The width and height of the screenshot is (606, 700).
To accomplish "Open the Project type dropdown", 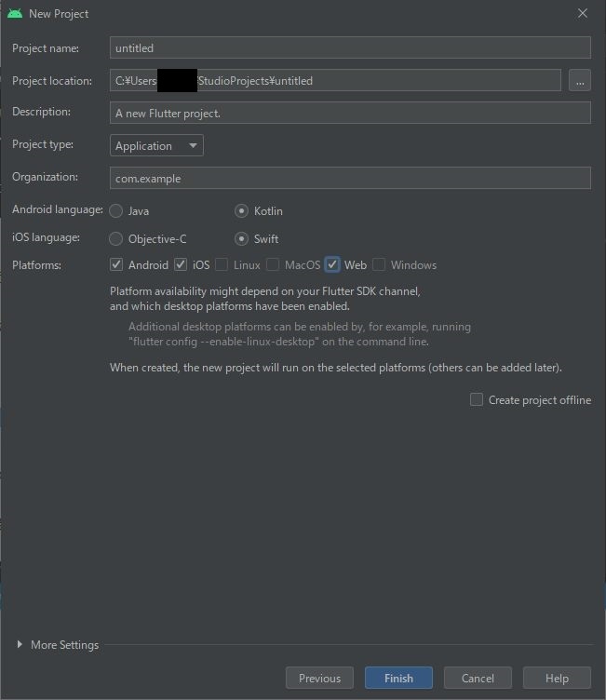I will pyautogui.click(x=156, y=145).
